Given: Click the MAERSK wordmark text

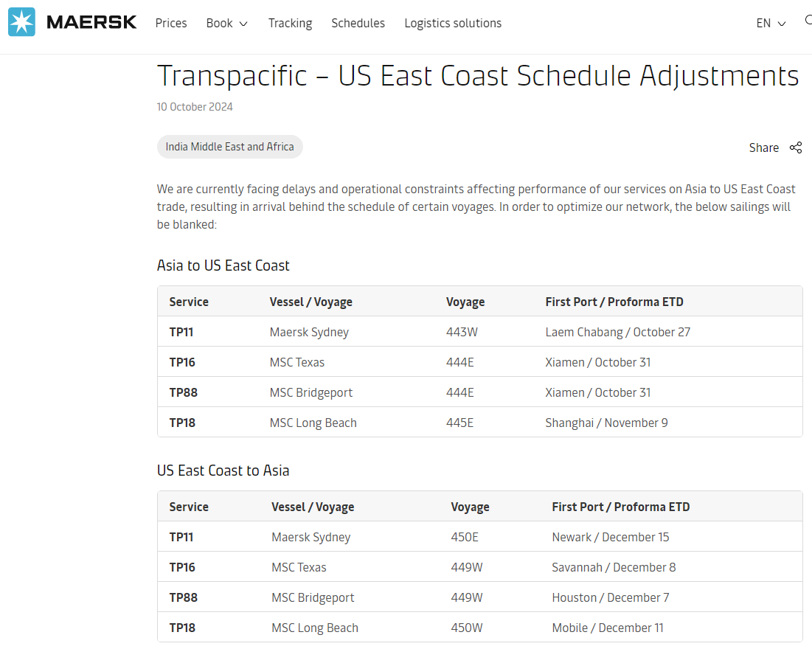Looking at the screenshot, I should 91,23.
